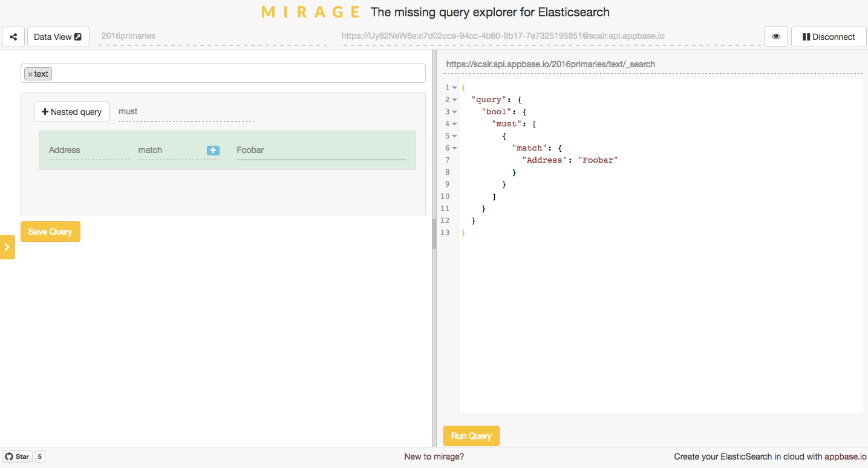Expand the yellow sidebar chevron tab
The height and width of the screenshot is (468, 868).
7,247
